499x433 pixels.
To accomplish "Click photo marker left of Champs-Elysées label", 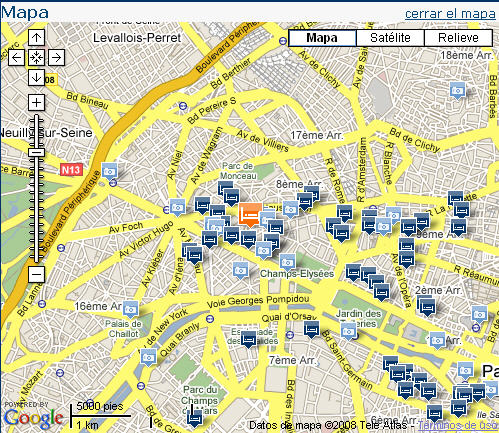I will pyautogui.click(x=240, y=271).
